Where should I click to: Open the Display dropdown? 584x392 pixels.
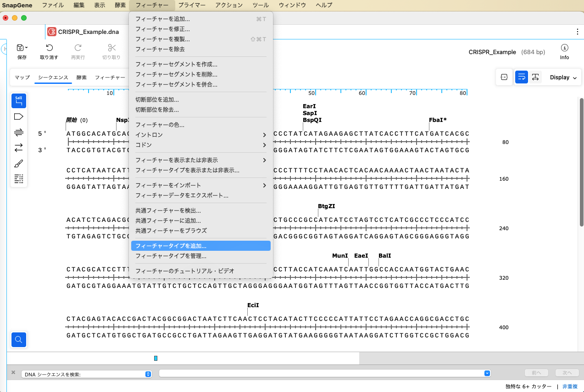562,77
